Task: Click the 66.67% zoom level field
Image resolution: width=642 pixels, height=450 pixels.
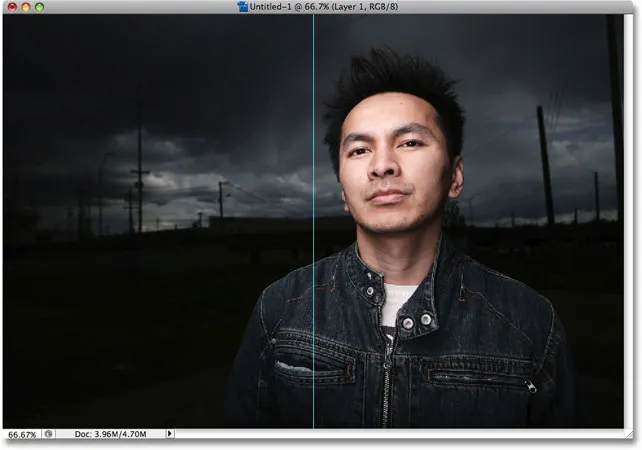Action: 22,434
